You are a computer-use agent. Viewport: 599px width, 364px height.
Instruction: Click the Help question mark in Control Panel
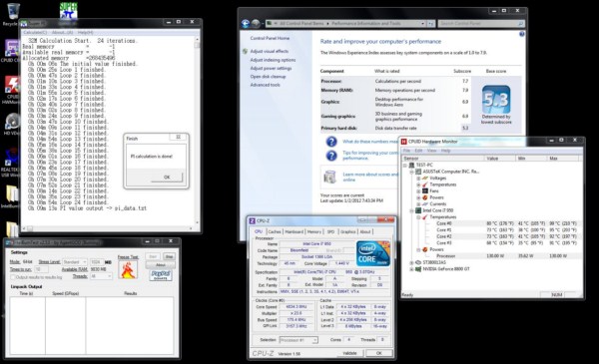tap(521, 34)
